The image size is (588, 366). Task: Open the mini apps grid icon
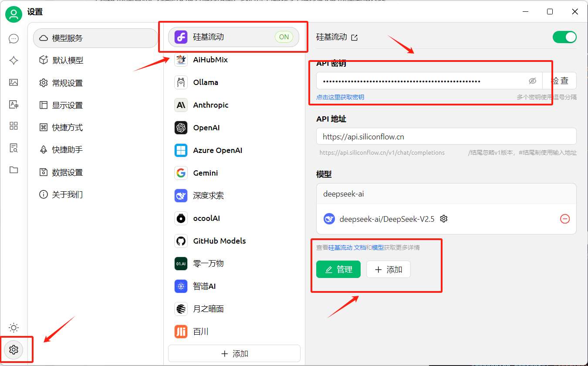[x=14, y=126]
